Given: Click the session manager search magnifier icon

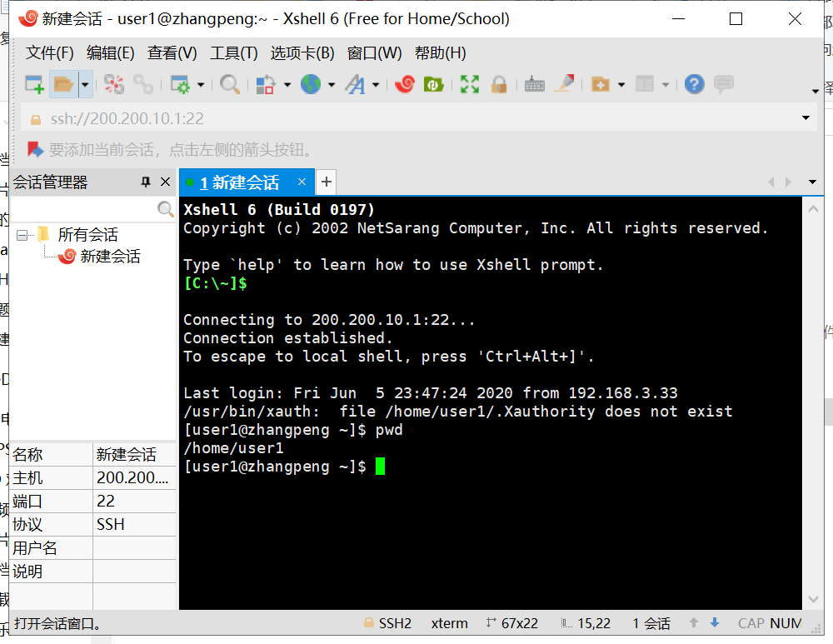Looking at the screenshot, I should pos(166,209).
